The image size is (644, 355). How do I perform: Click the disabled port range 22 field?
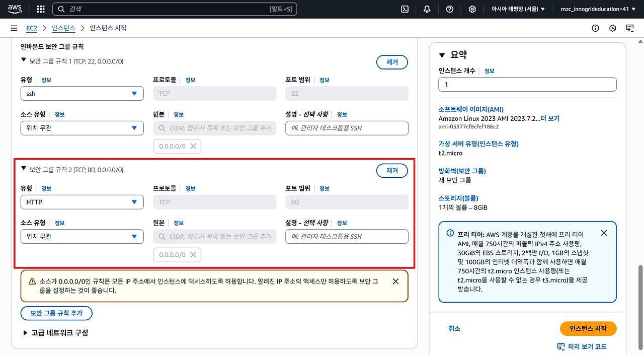coord(347,94)
